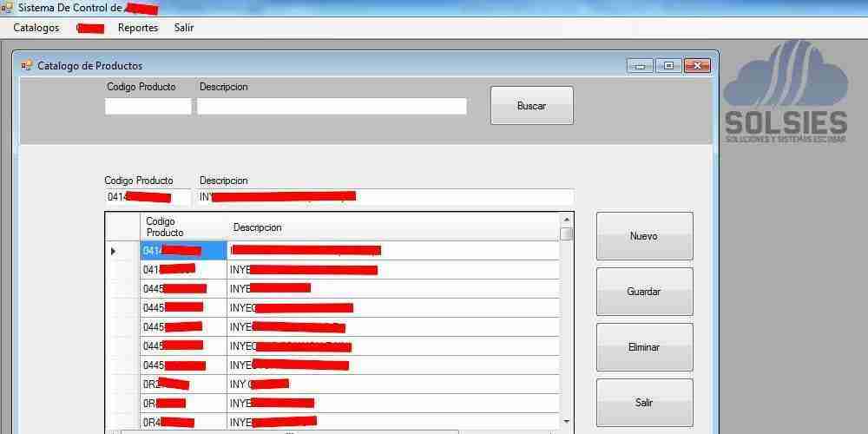
Task: Close the Catalogo de Productos window
Action: coord(697,66)
